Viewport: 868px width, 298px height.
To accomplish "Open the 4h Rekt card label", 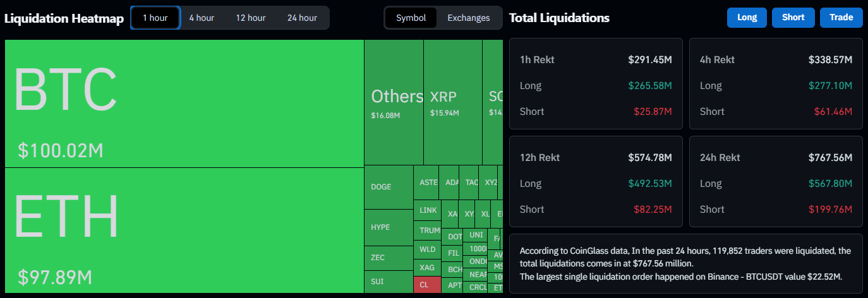I will coord(717,60).
